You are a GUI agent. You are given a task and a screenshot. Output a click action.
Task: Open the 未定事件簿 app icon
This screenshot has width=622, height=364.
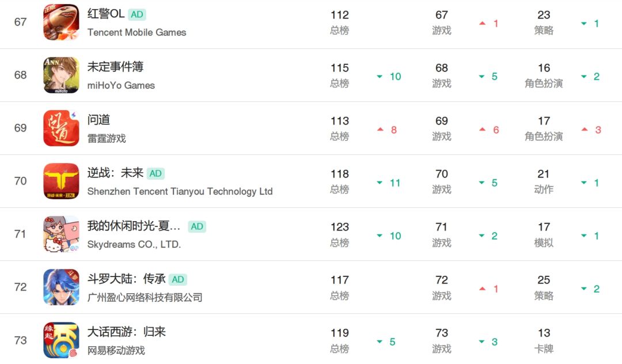click(61, 75)
